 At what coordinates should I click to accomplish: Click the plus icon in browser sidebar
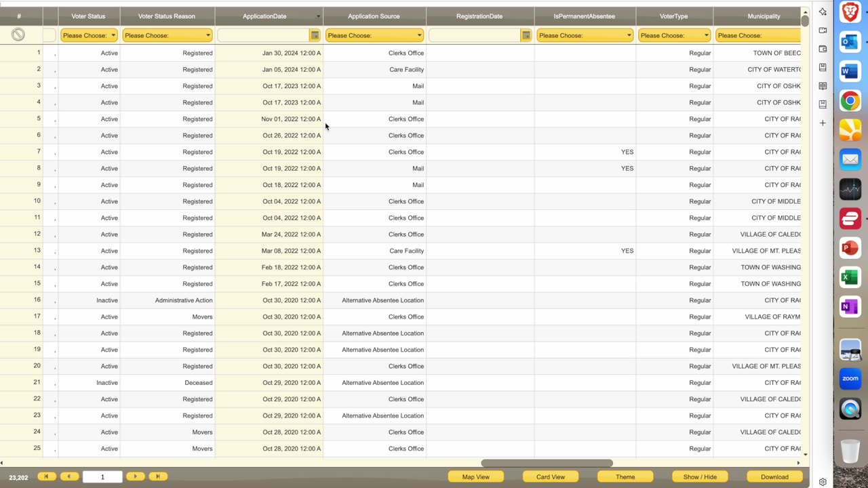pyautogui.click(x=823, y=123)
